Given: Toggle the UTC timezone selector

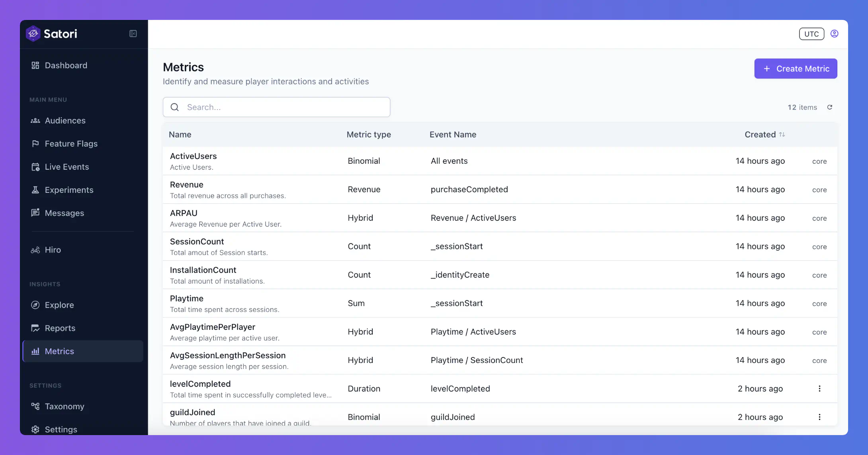Looking at the screenshot, I should 811,33.
